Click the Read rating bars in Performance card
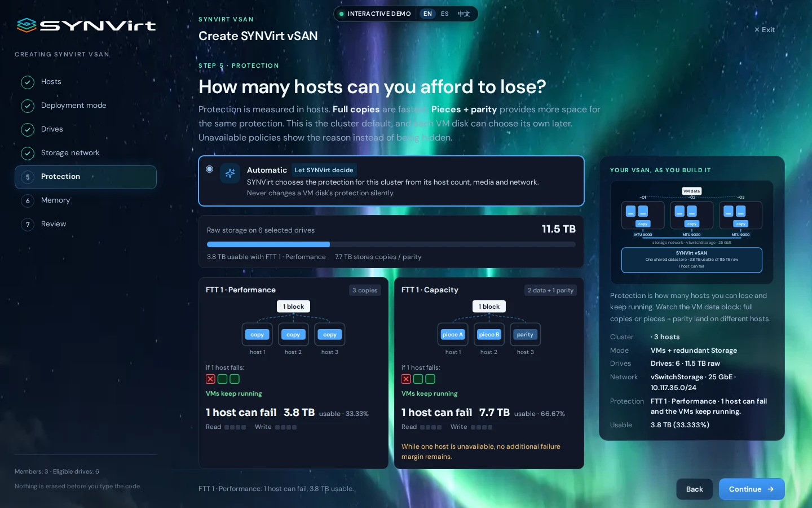Viewport: 812px width, 508px height. point(235,427)
